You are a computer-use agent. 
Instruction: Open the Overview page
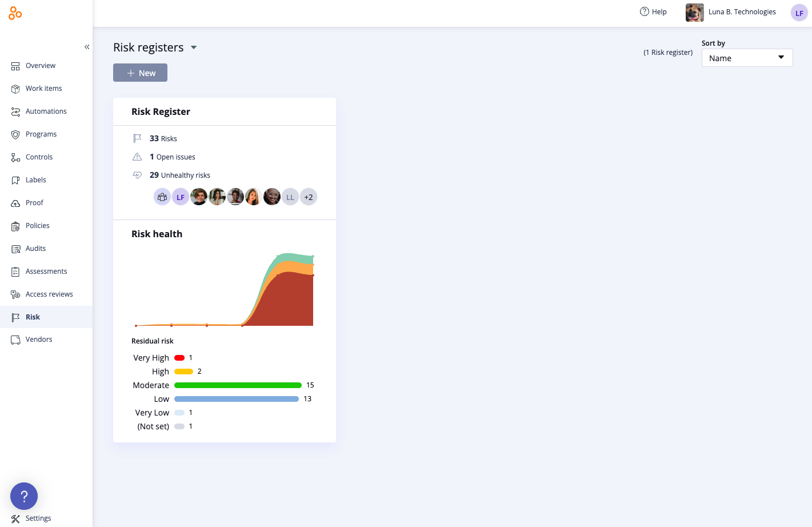pyautogui.click(x=40, y=66)
